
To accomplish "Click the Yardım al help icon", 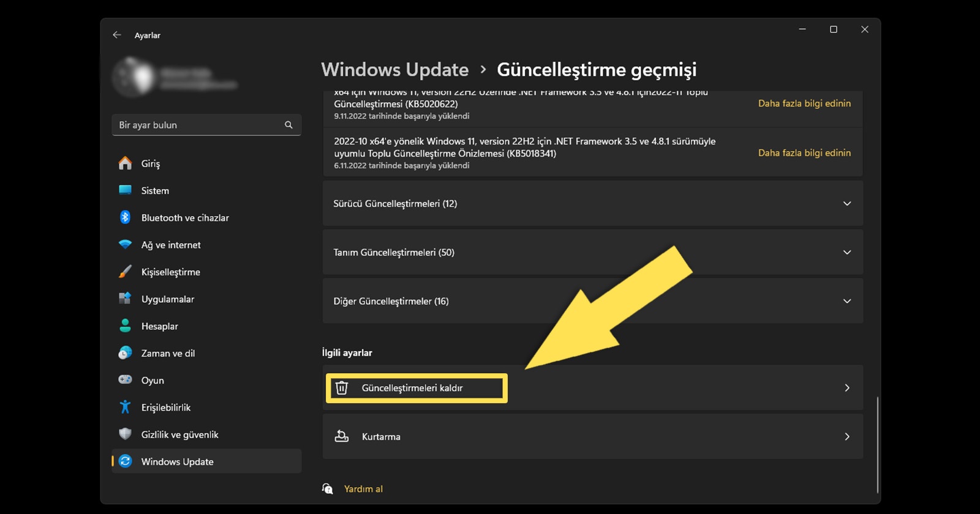I will coord(328,488).
